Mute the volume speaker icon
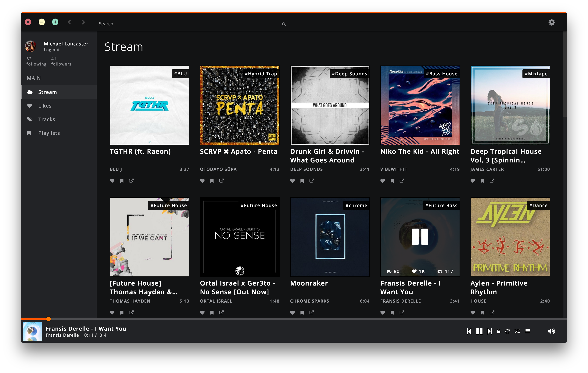 (551, 331)
